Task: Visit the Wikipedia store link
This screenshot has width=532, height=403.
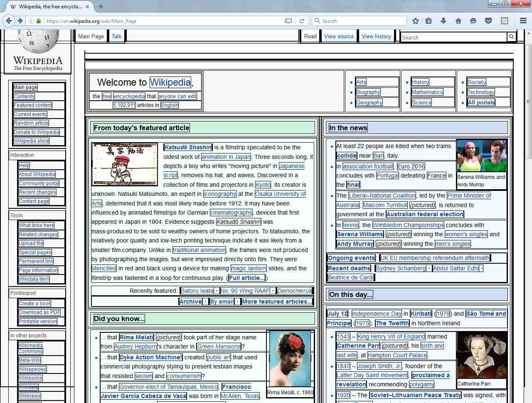Action: (x=31, y=141)
